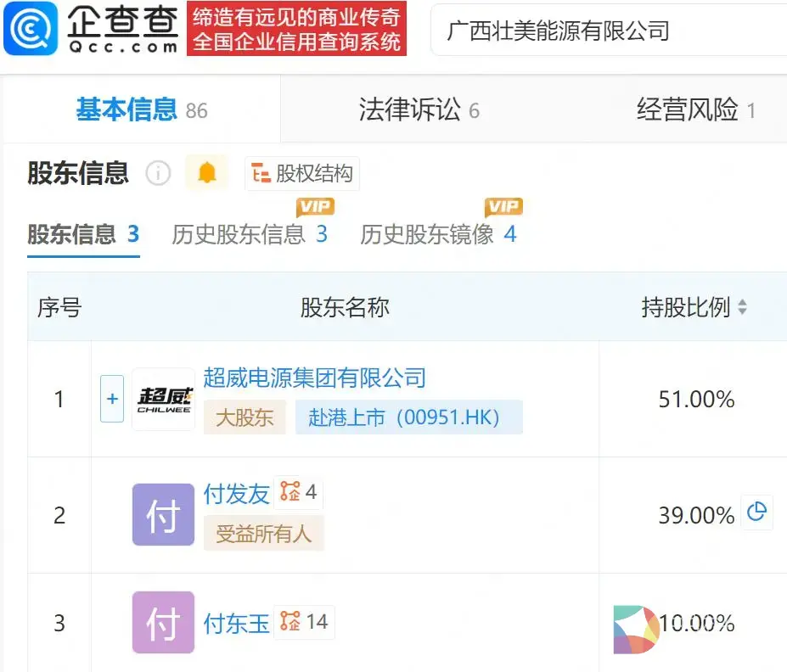Open the 历史股东信息 VIP sub-tab
The height and width of the screenshot is (672, 787).
tap(249, 234)
